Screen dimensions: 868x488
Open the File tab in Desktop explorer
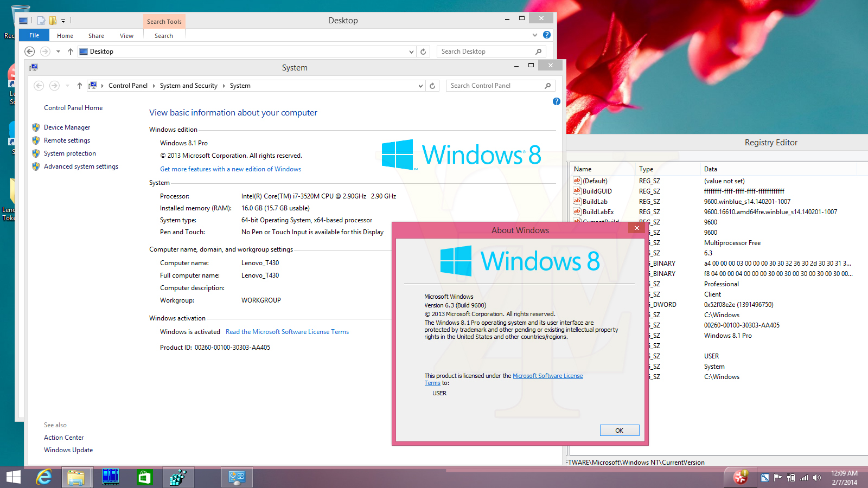click(x=34, y=35)
